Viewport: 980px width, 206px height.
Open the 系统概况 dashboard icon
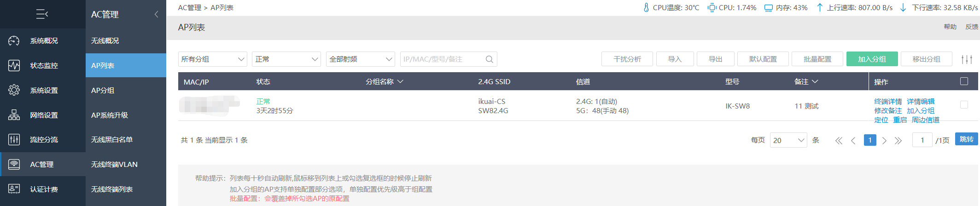click(x=14, y=41)
